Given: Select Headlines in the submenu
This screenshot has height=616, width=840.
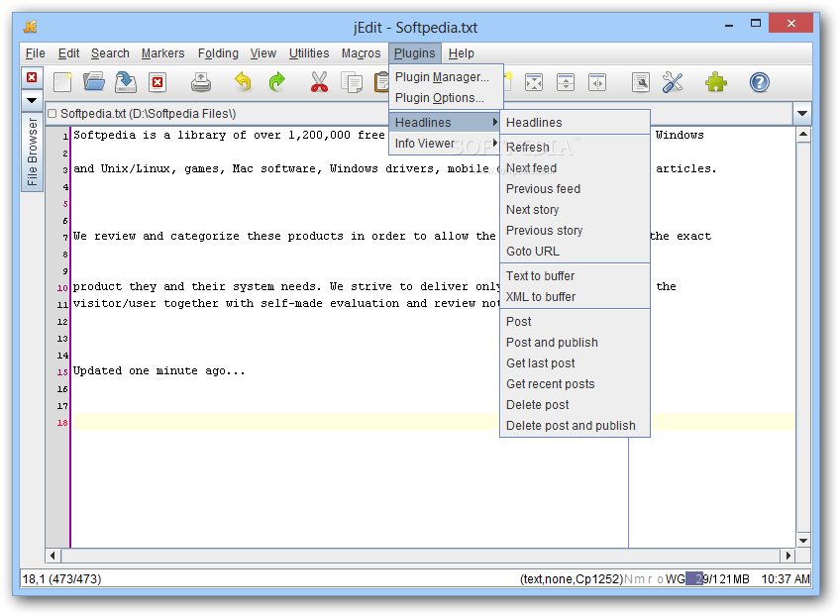Looking at the screenshot, I should point(575,123).
